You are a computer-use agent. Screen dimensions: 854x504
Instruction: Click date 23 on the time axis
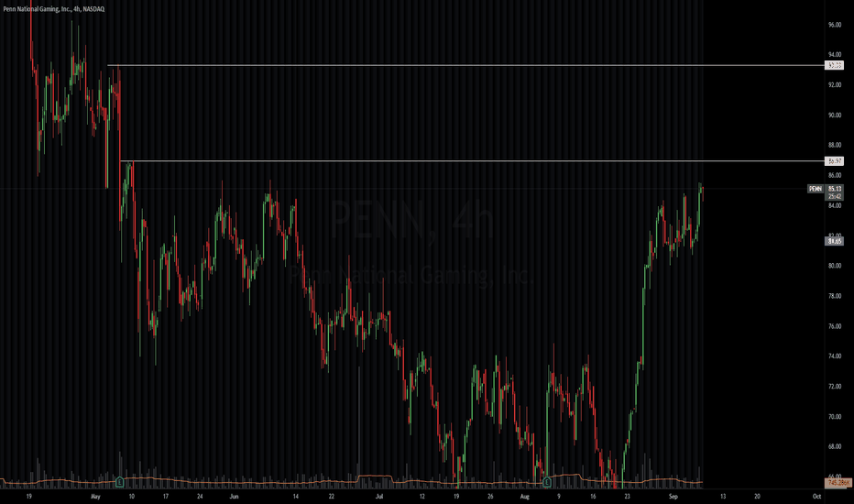628,497
